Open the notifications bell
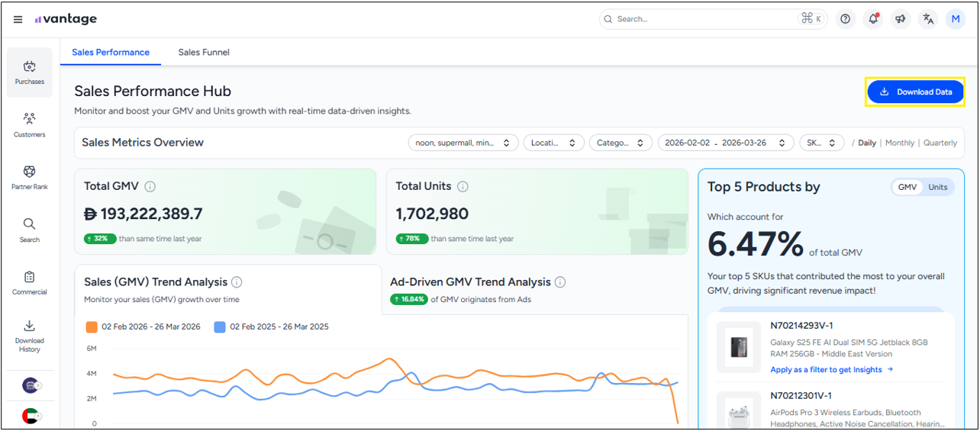Viewport: 980px width, 431px height. pos(872,19)
